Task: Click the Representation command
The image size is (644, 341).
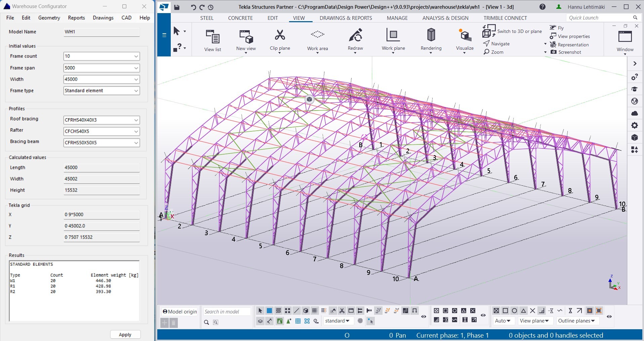Action: point(569,45)
